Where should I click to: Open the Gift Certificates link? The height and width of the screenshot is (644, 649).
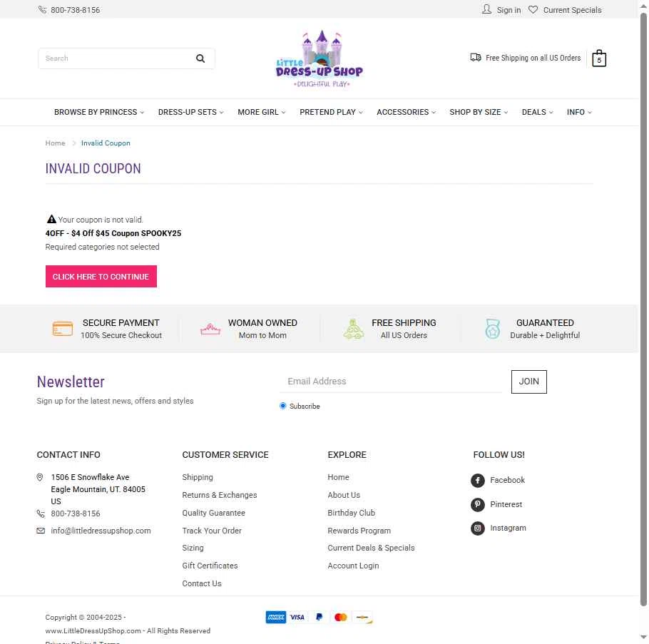point(210,566)
